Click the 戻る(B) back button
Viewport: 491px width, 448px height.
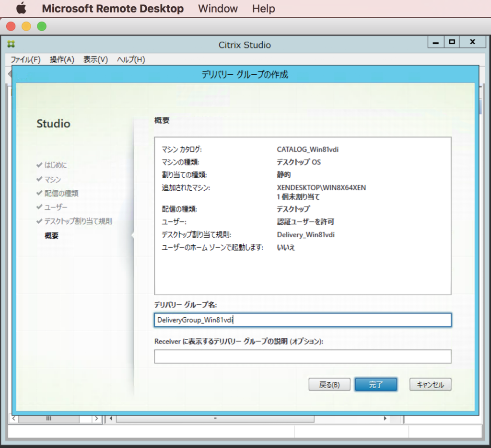(x=329, y=384)
